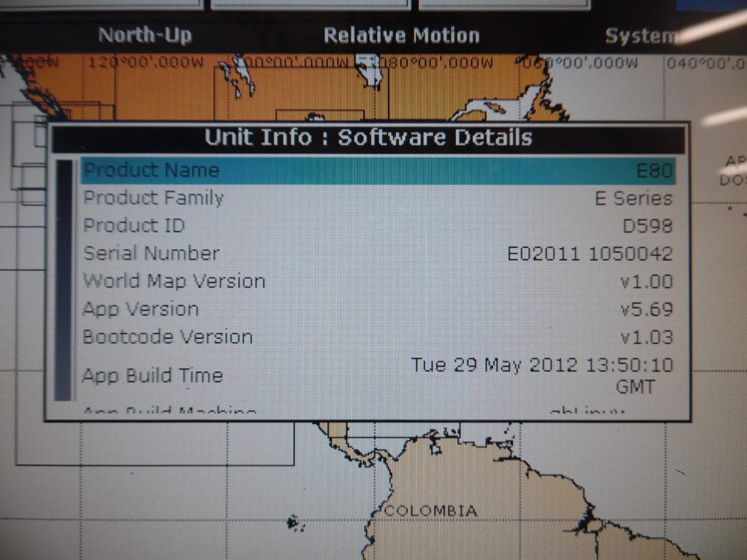Click the v5.69 app version value
The width and height of the screenshot is (747, 560).
coord(646,310)
